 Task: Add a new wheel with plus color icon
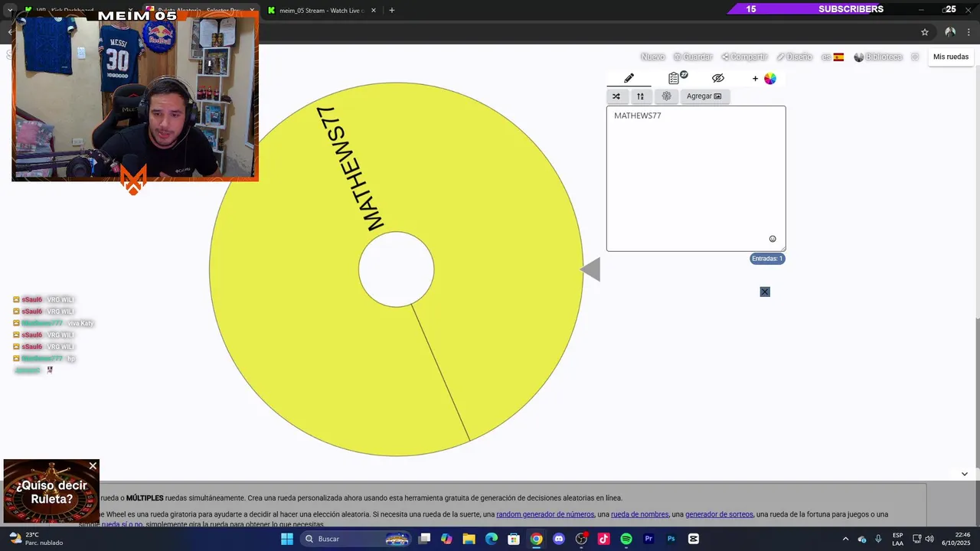pyautogui.click(x=764, y=78)
